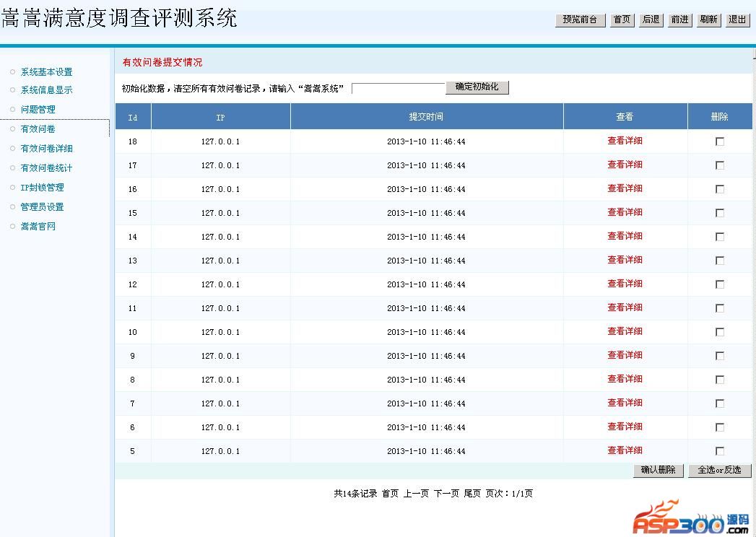
Task: Open 系统基本设置 in sidebar
Action: point(46,72)
